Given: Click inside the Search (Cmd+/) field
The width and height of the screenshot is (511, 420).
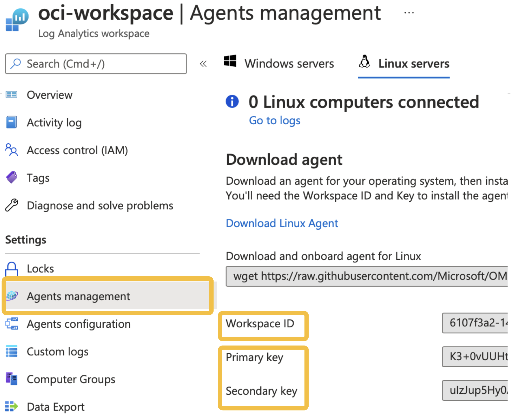Looking at the screenshot, I should click(96, 64).
